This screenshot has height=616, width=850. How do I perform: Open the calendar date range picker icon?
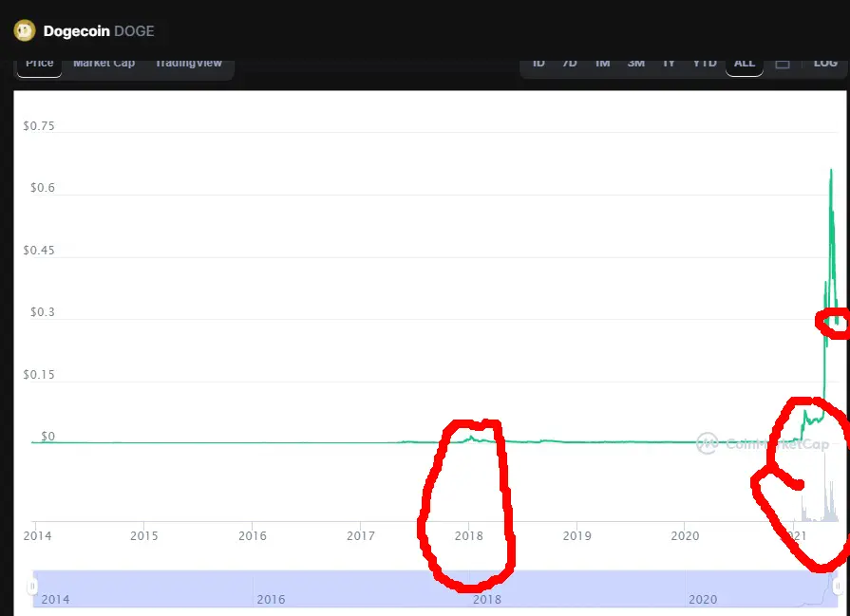[783, 64]
